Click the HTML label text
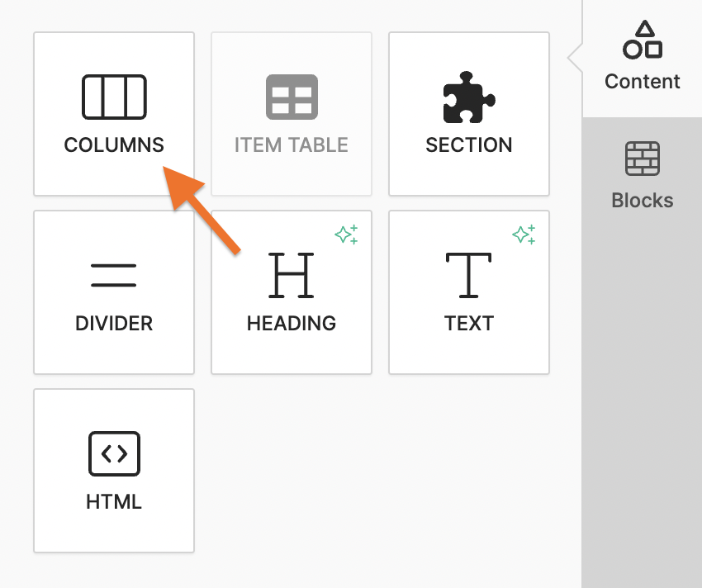 [x=114, y=501]
